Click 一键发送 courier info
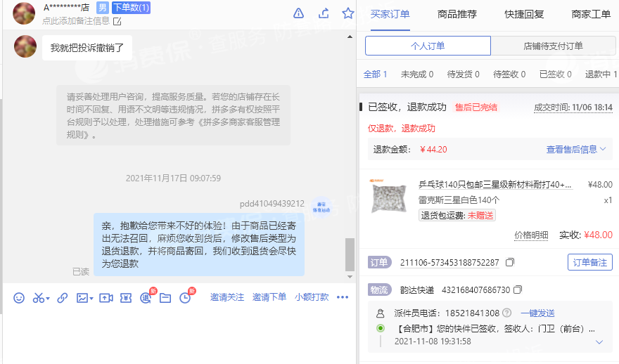 pos(537,313)
